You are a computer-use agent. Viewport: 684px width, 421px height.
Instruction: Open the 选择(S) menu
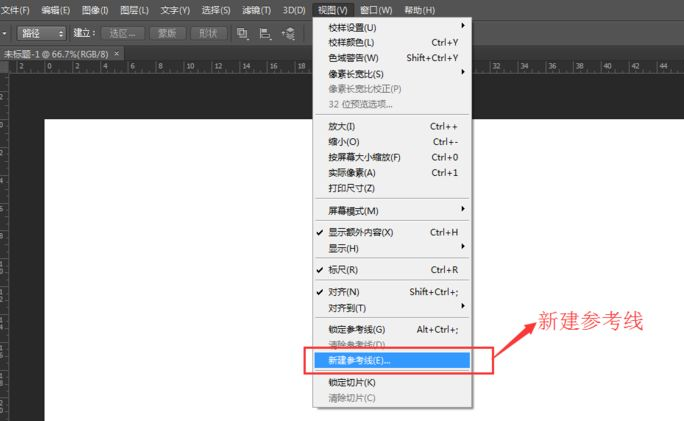pyautogui.click(x=215, y=10)
